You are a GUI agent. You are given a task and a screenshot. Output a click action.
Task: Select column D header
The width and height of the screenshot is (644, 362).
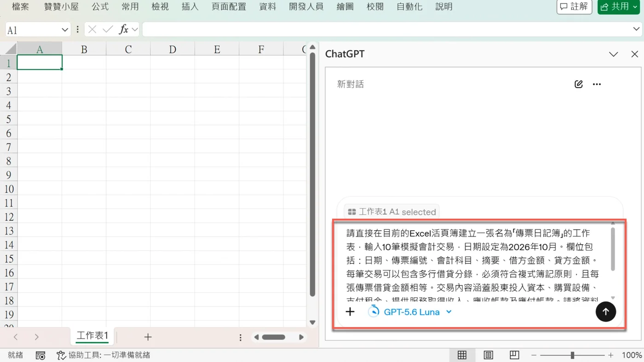point(172,49)
